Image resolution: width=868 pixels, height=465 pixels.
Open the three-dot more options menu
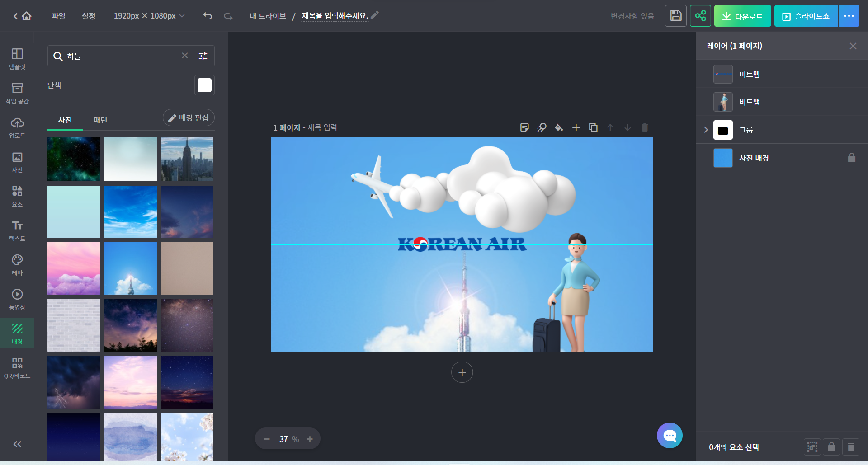(x=849, y=16)
